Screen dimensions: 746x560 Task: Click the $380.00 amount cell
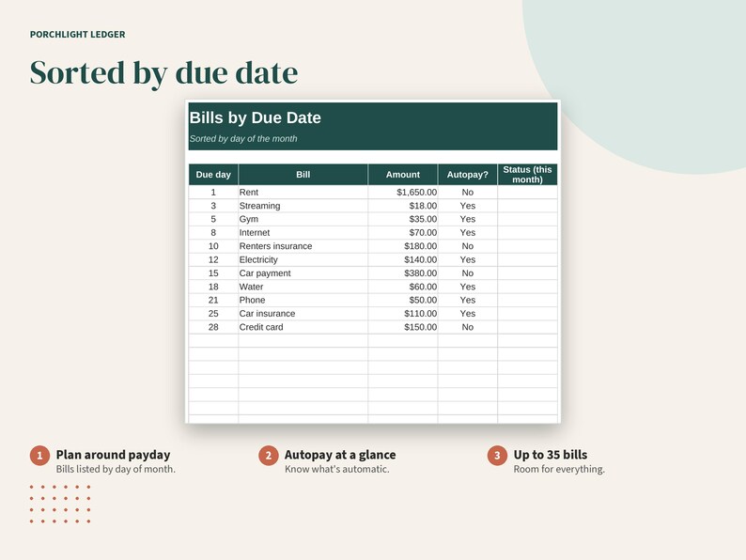pyautogui.click(x=403, y=273)
